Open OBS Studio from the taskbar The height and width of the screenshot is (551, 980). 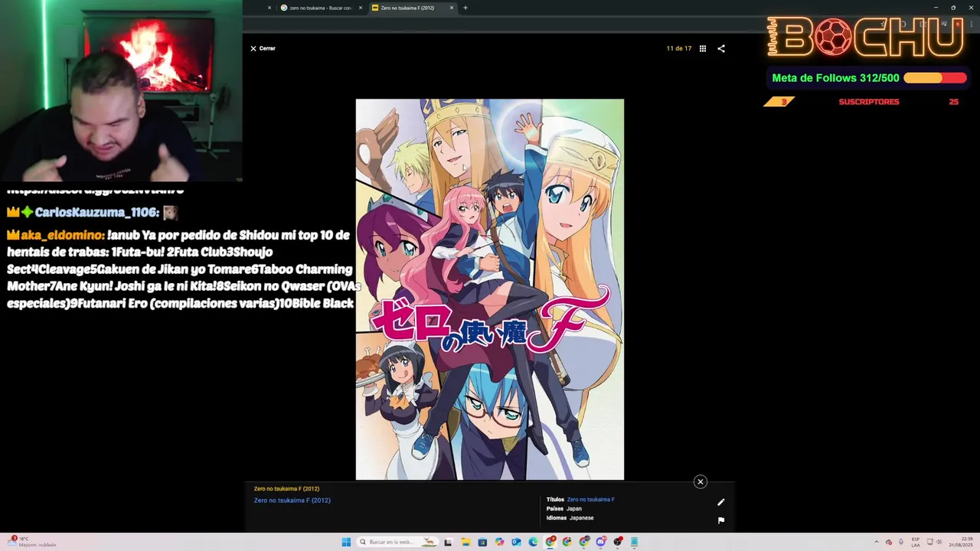(618, 543)
